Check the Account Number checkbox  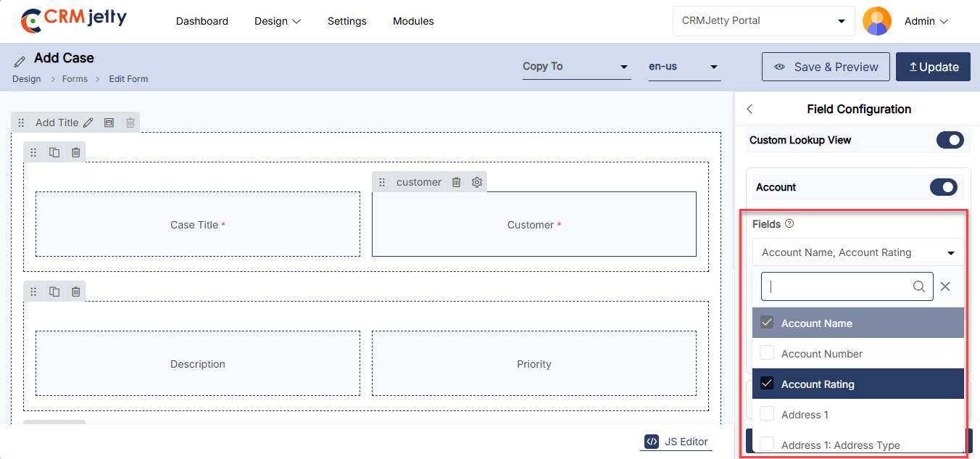tap(767, 353)
